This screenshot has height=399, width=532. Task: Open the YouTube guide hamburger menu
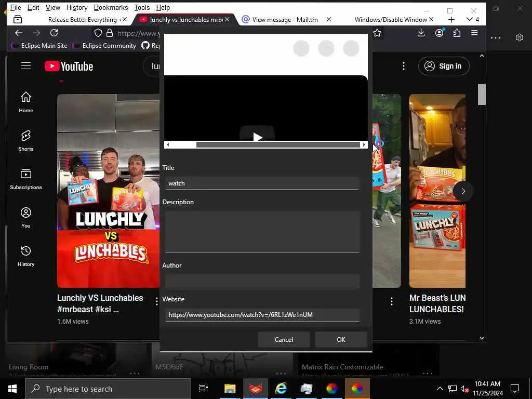[26, 66]
